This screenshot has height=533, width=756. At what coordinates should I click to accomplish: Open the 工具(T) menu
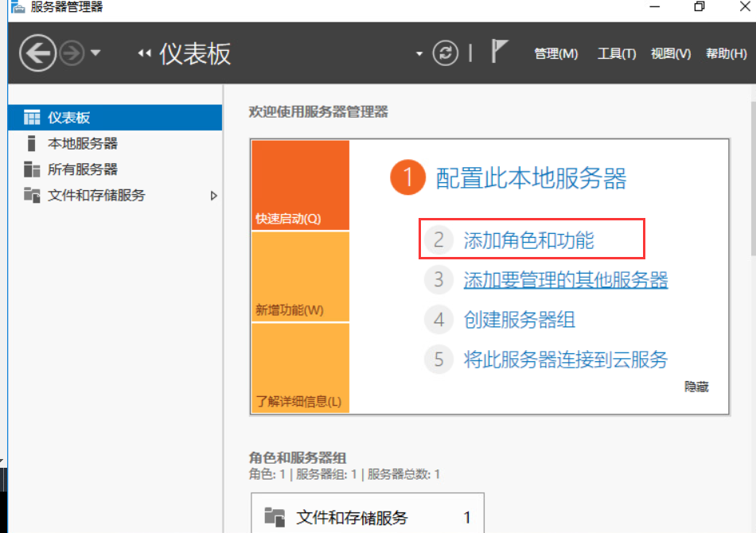616,53
